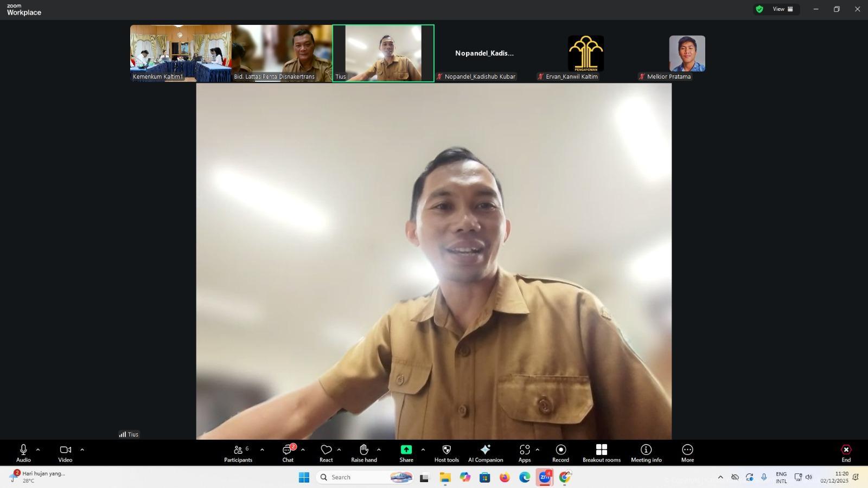The width and height of the screenshot is (868, 488).
Task: Open Meeting info
Action: point(646,453)
